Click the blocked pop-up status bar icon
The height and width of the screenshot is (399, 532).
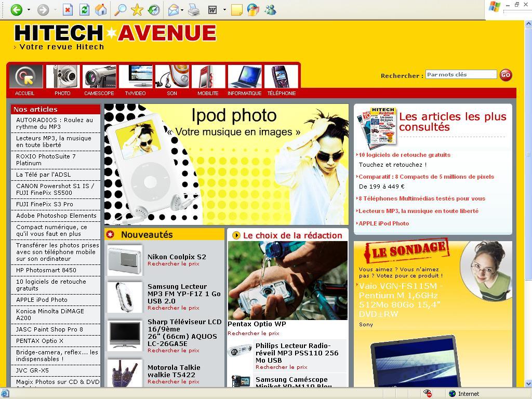click(428, 394)
